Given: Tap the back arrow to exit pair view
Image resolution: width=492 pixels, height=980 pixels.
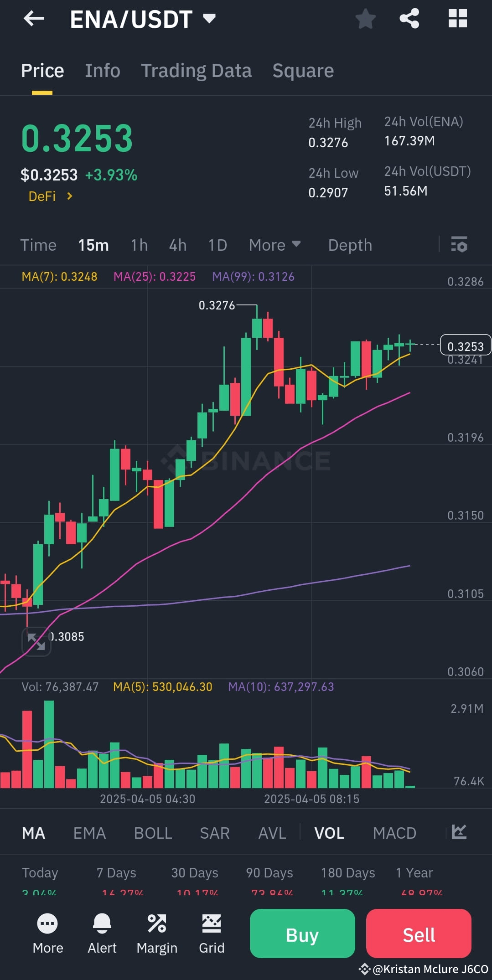Looking at the screenshot, I should (x=33, y=19).
